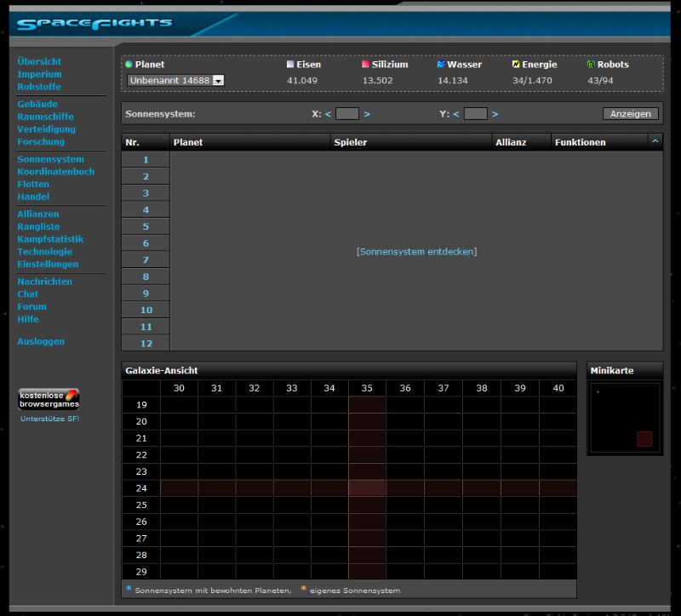The width and height of the screenshot is (681, 616).
Task: Open the planet selection dropdown Unbenannt 14688
Action: tap(175, 80)
